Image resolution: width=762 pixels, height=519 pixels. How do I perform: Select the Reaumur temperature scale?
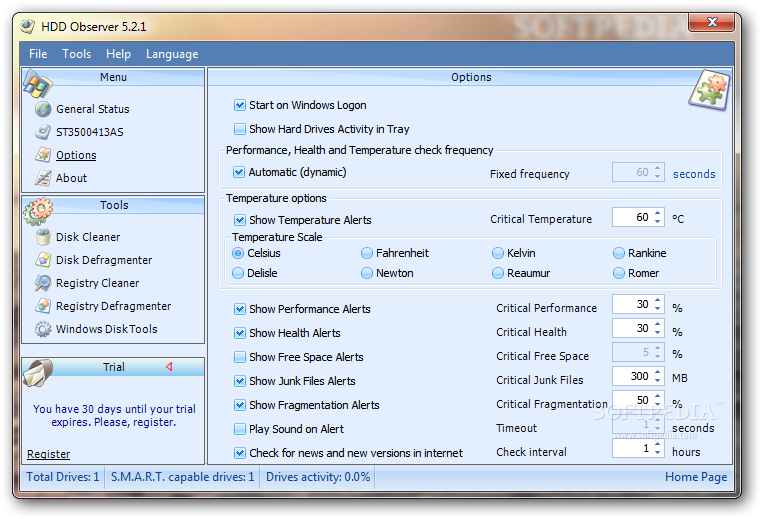point(498,273)
